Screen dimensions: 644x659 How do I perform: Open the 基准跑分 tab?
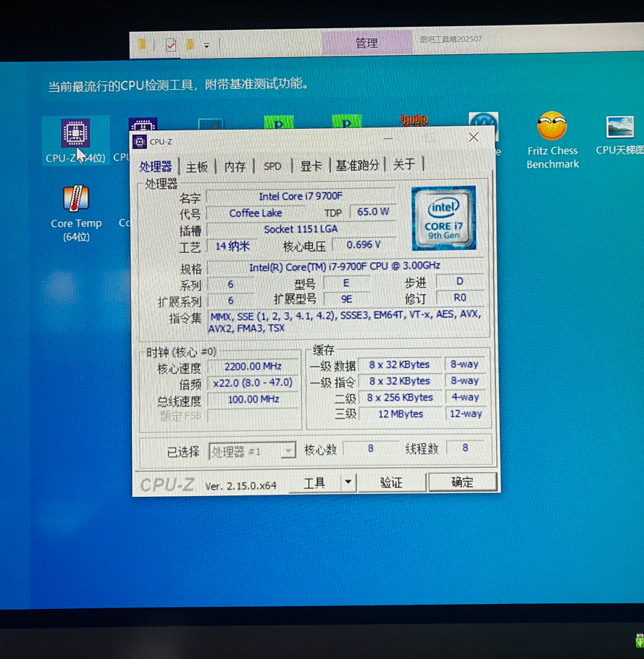[x=357, y=165]
